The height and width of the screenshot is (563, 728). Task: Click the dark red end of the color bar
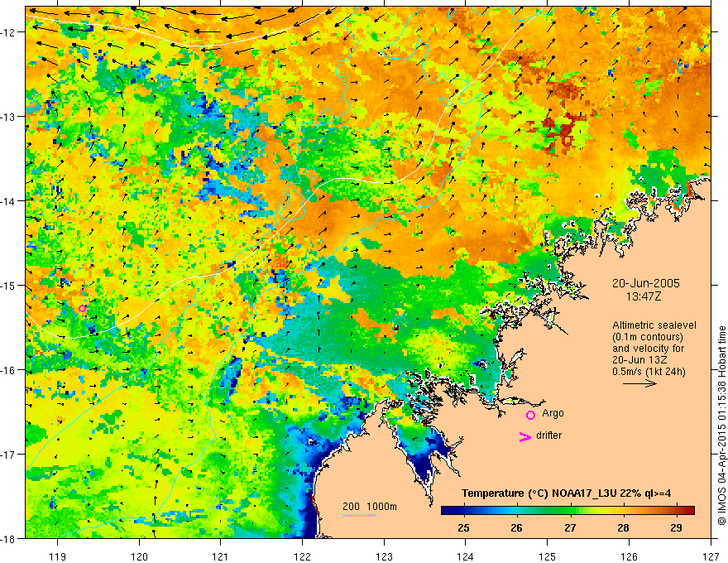pos(691,511)
